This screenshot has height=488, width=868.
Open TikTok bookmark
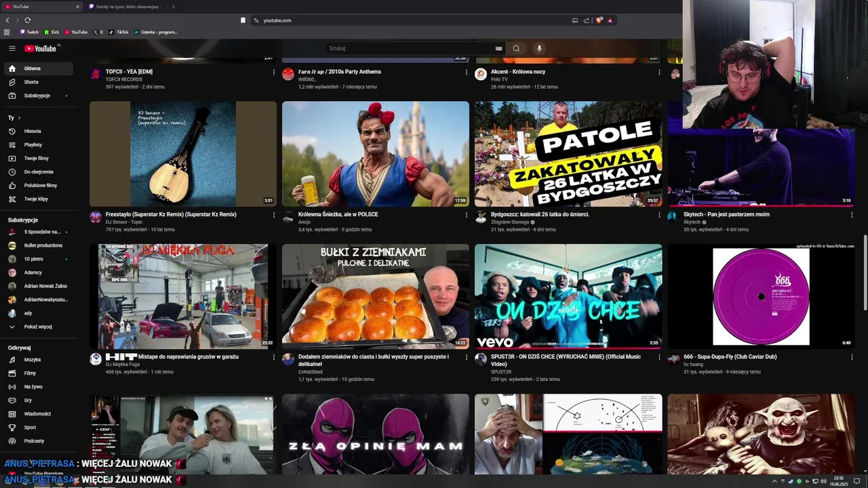119,32
